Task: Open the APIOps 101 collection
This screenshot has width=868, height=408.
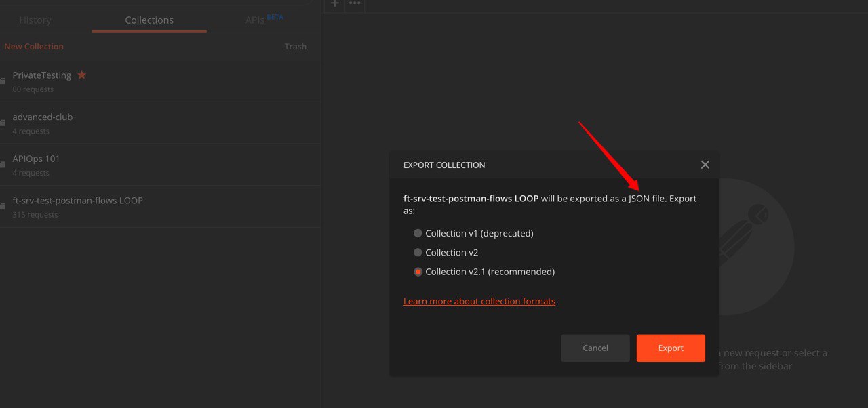Action: [160, 165]
